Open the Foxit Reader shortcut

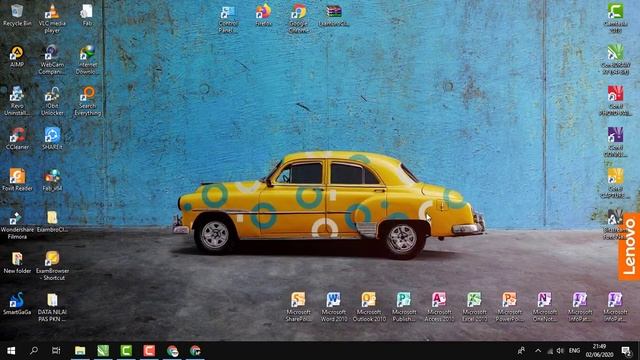pyautogui.click(x=17, y=180)
